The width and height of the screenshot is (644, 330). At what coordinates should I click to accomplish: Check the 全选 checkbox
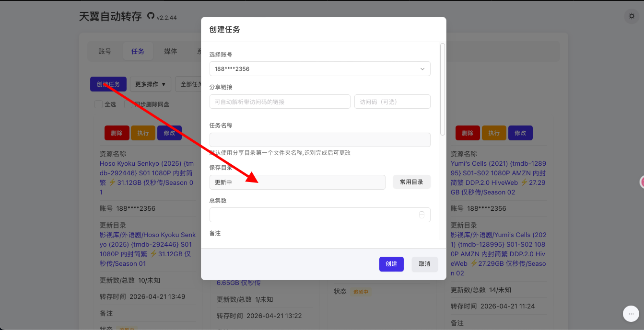pos(98,104)
